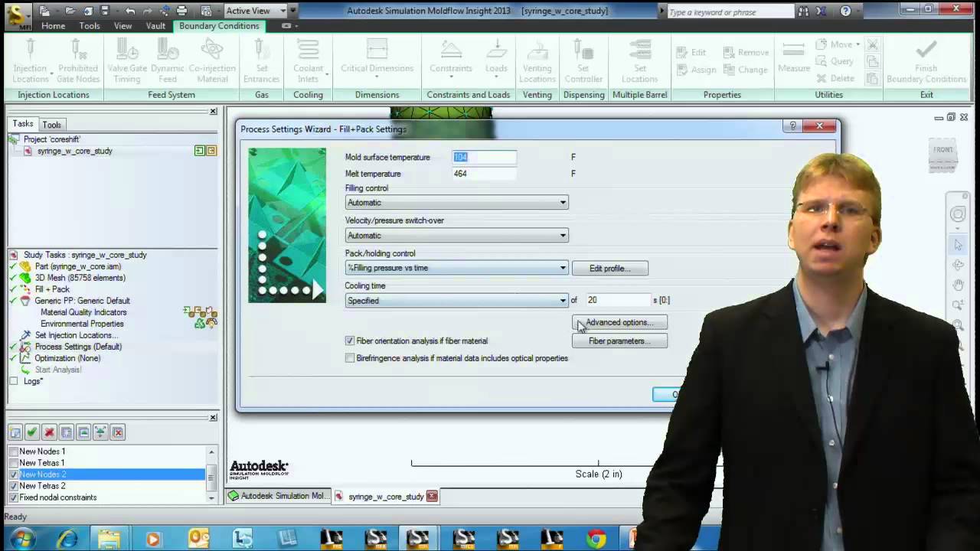Check the New Nodes 1 layer checkbox

(x=13, y=452)
